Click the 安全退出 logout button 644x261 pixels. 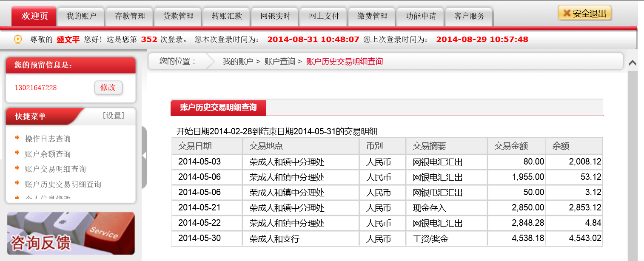584,13
